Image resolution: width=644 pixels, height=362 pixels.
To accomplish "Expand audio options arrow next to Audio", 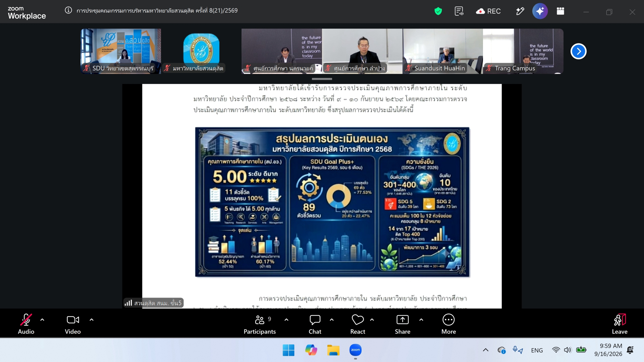I will tap(42, 320).
